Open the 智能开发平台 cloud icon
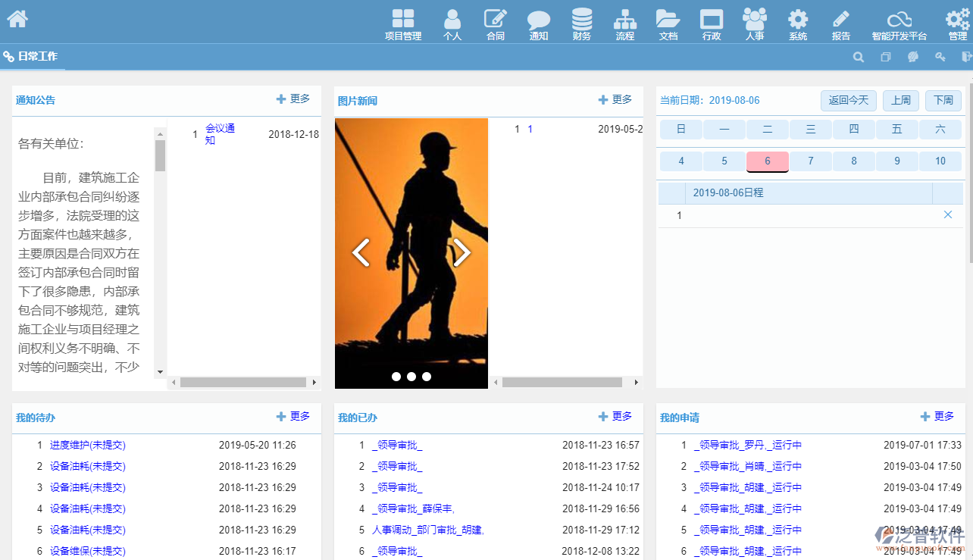Screen dimensions: 973x560 click(x=899, y=24)
